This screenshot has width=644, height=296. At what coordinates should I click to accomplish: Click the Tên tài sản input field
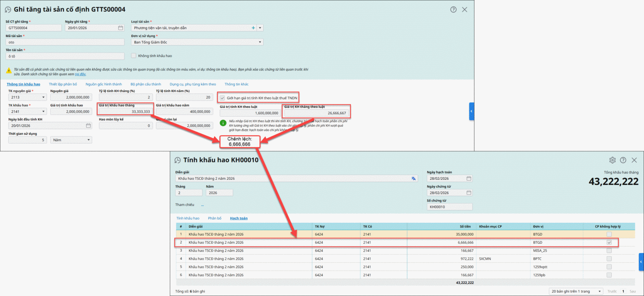(65, 56)
